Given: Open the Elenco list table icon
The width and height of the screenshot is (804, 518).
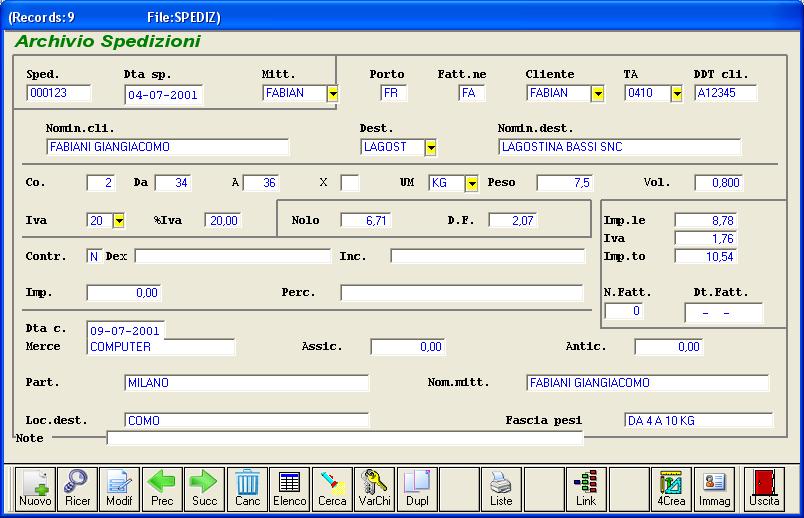Looking at the screenshot, I should point(290,489).
